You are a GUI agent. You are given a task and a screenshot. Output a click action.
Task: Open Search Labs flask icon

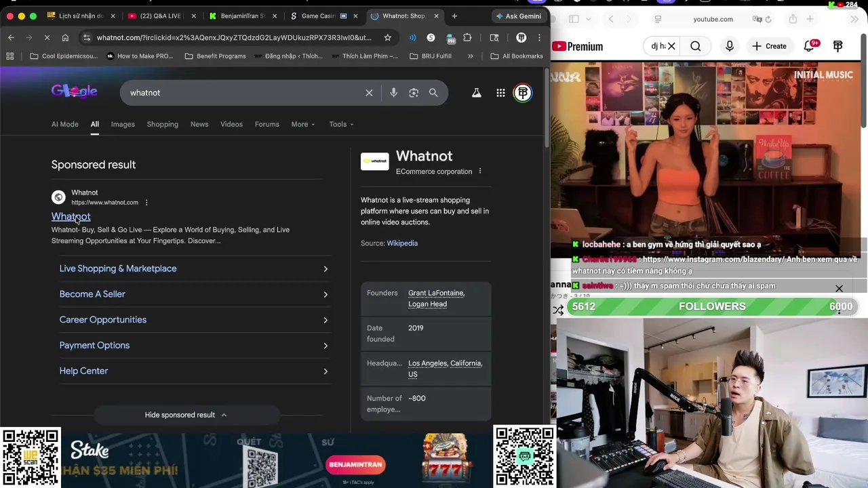click(477, 93)
